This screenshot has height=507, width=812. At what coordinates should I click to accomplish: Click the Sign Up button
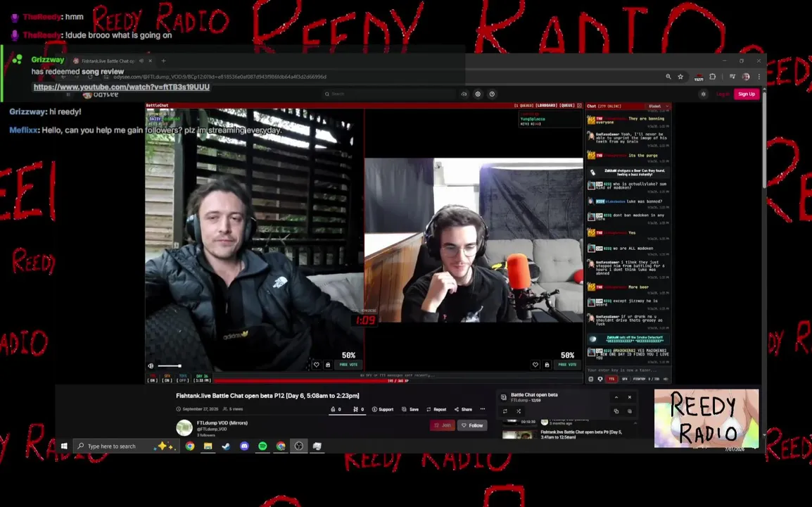click(747, 94)
